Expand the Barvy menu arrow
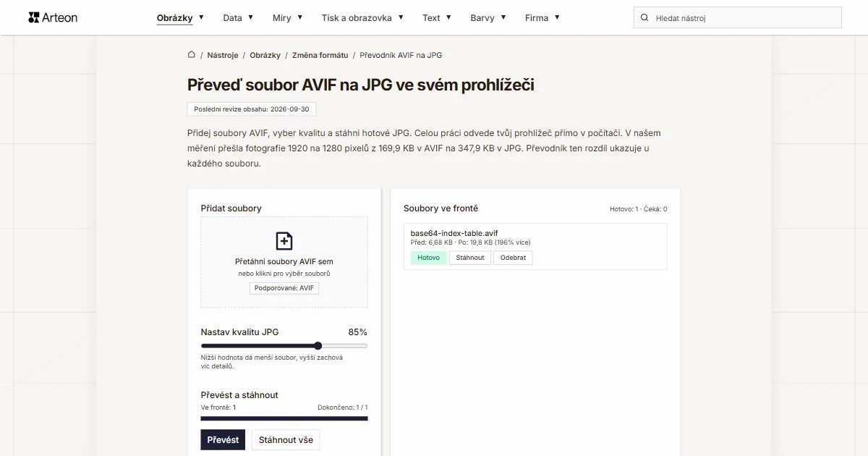Image resolution: width=868 pixels, height=456 pixels. click(x=503, y=17)
